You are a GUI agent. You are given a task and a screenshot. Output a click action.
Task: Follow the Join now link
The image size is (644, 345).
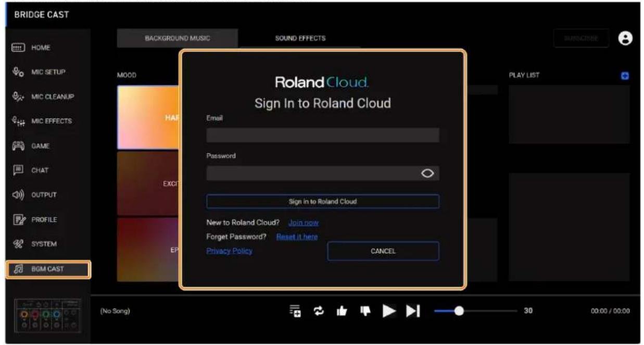click(x=303, y=223)
